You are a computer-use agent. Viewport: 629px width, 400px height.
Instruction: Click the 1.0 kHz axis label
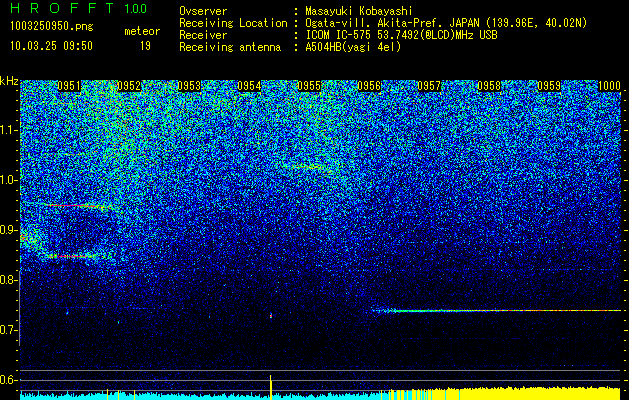(x=8, y=180)
